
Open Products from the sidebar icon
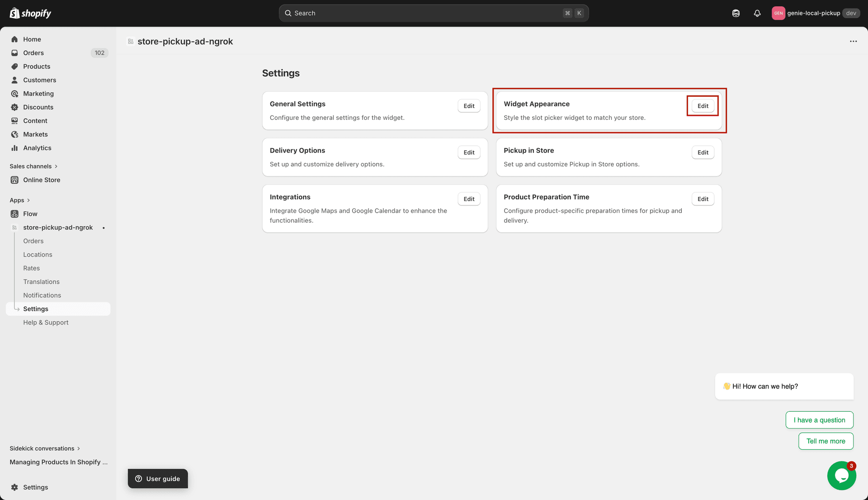(x=14, y=67)
